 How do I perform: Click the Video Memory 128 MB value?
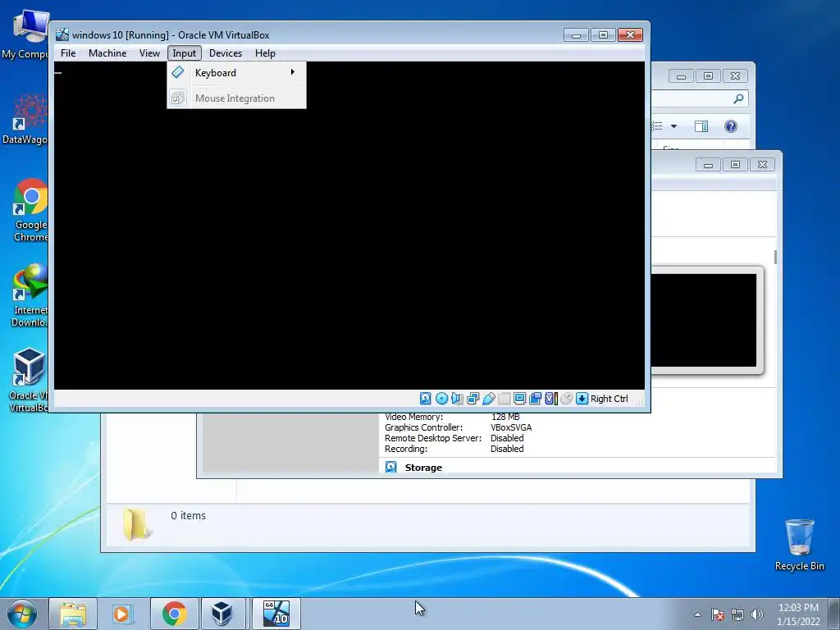coord(505,417)
